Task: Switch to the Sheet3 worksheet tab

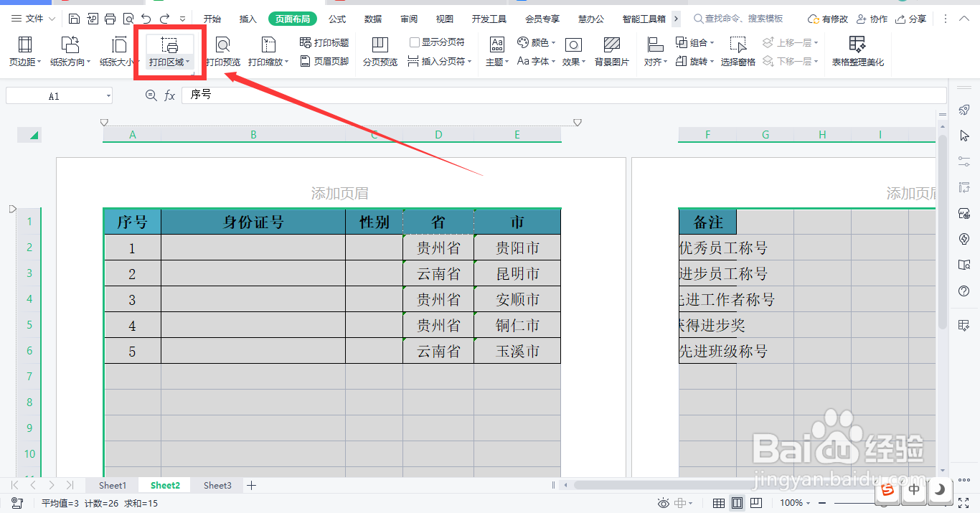Action: pyautogui.click(x=217, y=485)
